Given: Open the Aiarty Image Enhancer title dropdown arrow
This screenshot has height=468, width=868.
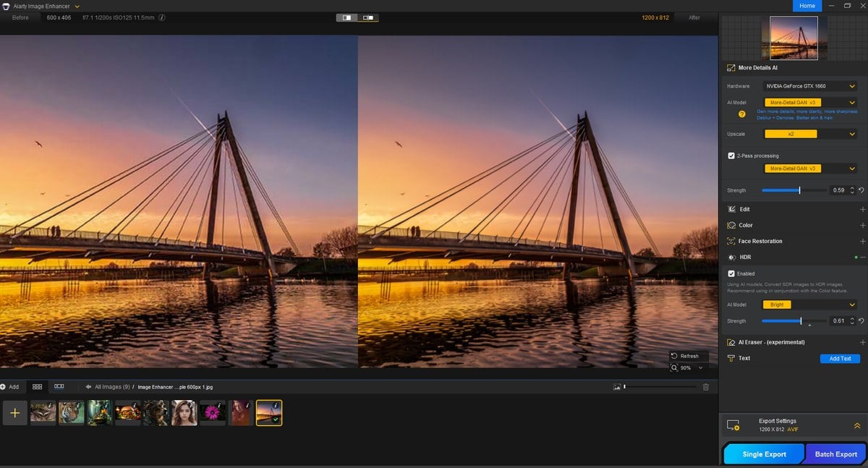Looking at the screenshot, I should pos(77,6).
